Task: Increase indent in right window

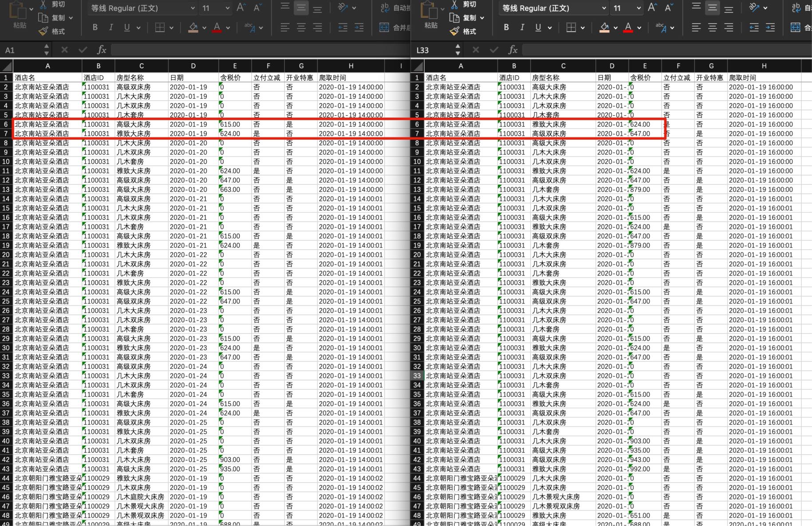Action: (770, 27)
